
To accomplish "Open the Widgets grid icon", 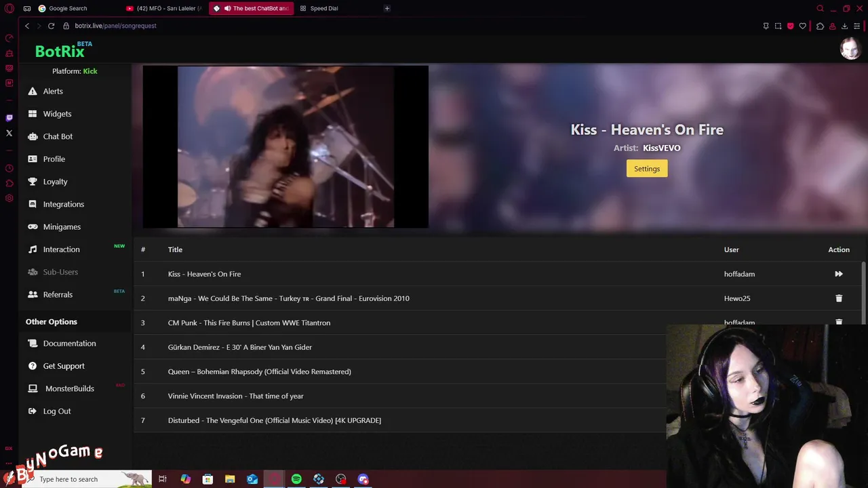I will [x=33, y=114].
